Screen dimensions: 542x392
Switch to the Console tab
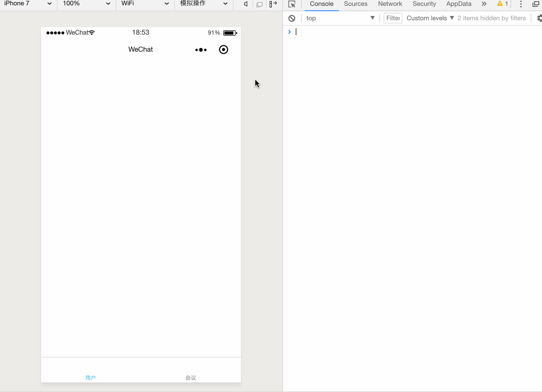tap(321, 4)
